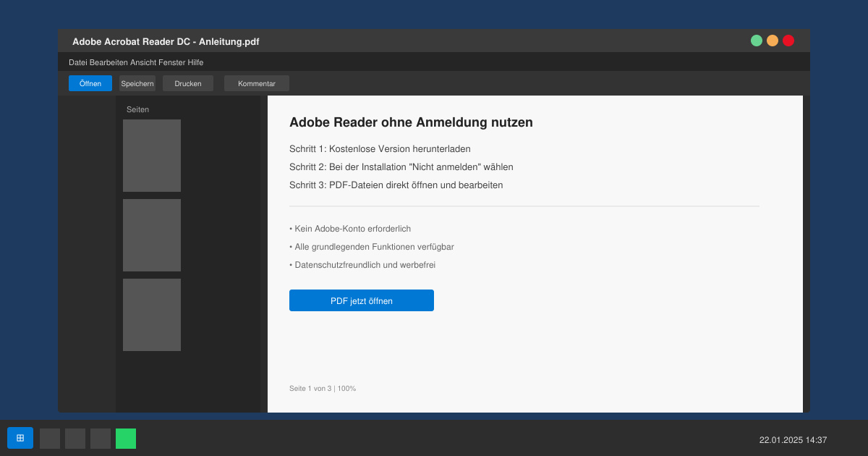This screenshot has height=456, width=868.
Task: Open the Hilfe menu
Action: point(195,62)
